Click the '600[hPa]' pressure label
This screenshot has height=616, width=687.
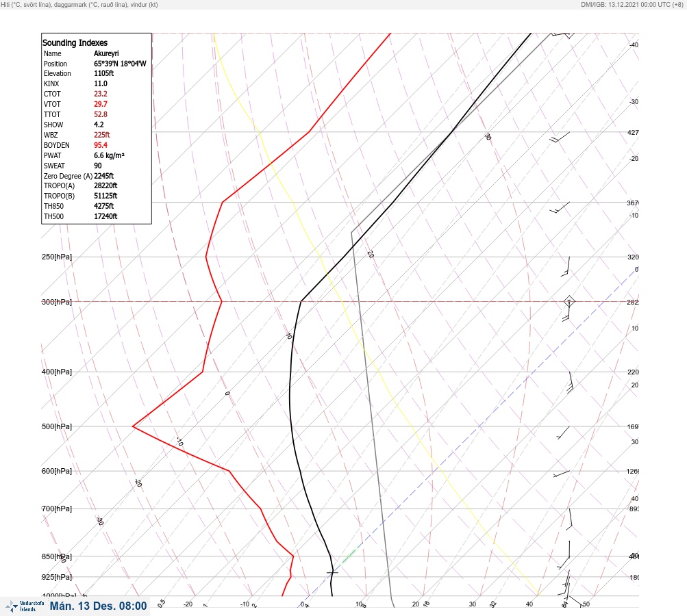click(57, 471)
